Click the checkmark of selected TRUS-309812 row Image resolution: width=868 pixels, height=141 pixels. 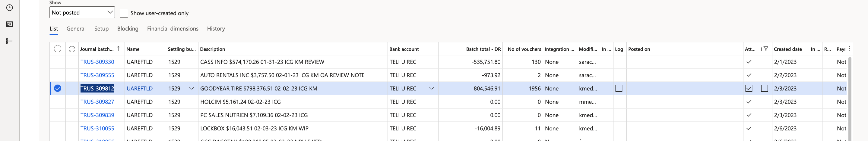pos(58,88)
